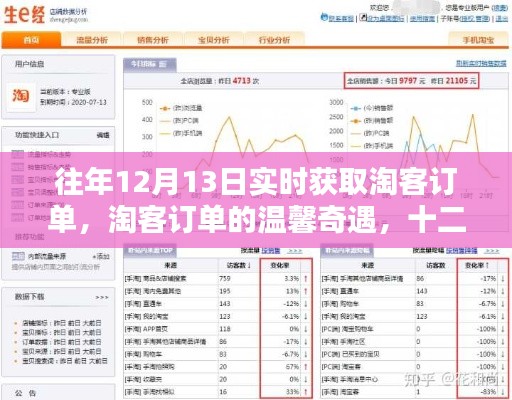Sort right table by 变化率 column header
512x400 pixels.
[x=477, y=266]
